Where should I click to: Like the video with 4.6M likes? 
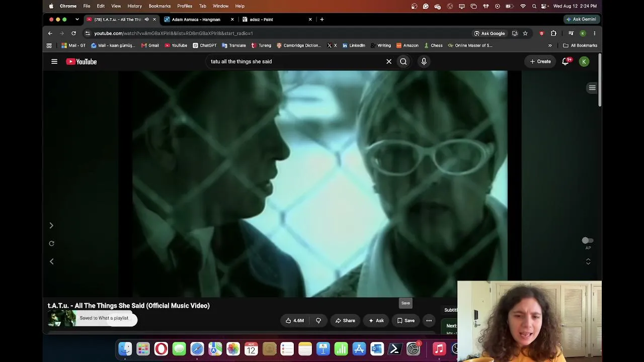pyautogui.click(x=295, y=320)
